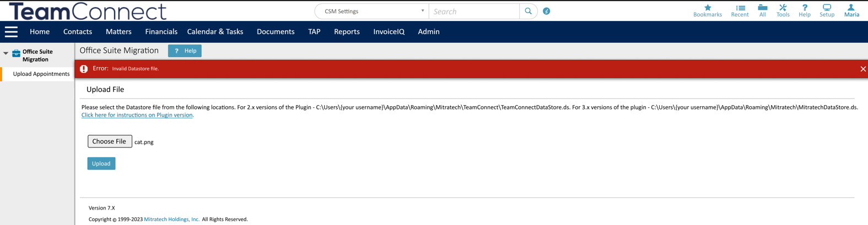This screenshot has height=225, width=868.
Task: Open the Contacts menu
Action: (78, 32)
